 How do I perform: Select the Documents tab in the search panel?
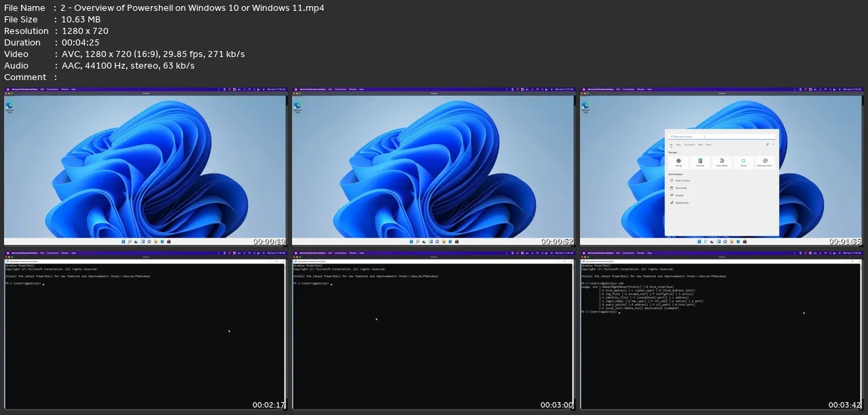689,145
